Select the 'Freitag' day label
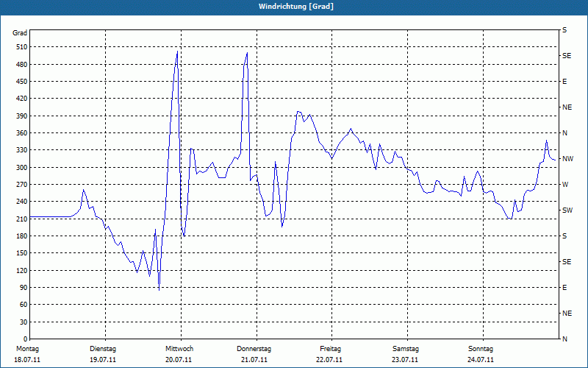 [330, 349]
